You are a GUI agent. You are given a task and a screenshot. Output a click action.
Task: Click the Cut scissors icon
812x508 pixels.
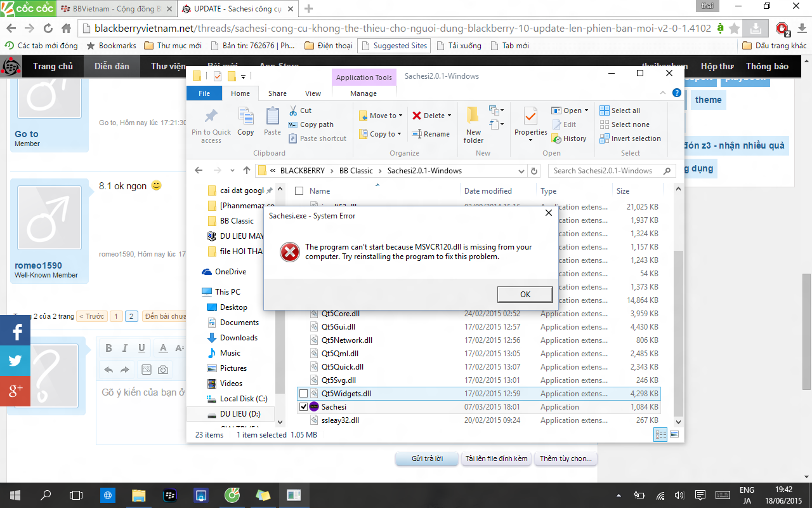(293, 110)
